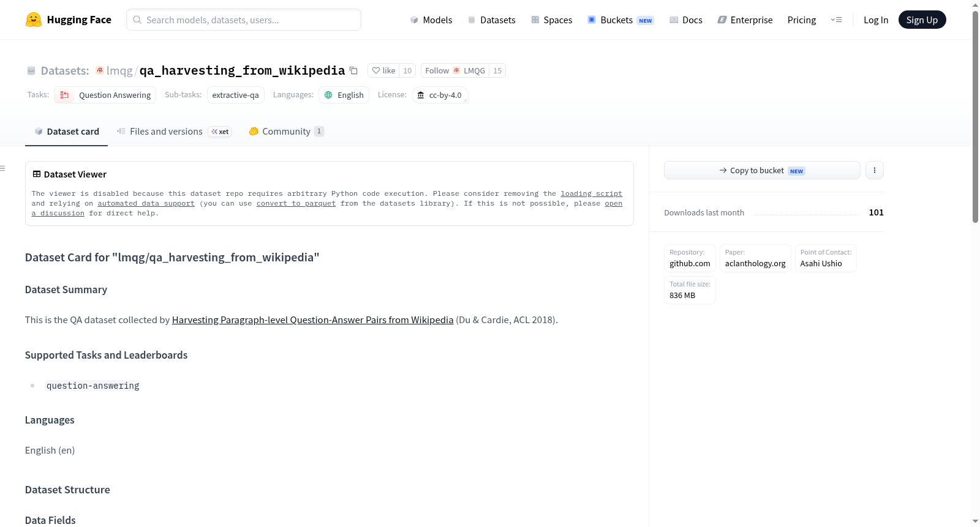This screenshot has height=527, width=980.
Task: Click Log In
Action: coord(876,20)
